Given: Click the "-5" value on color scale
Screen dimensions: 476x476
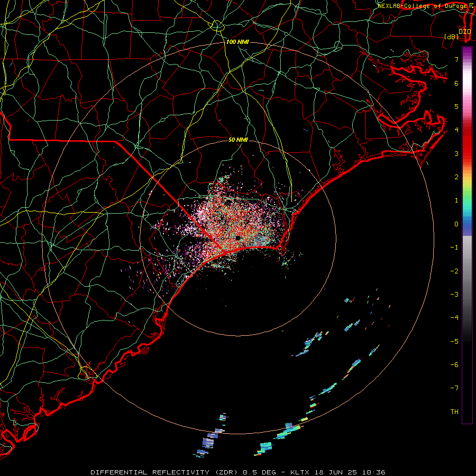Looking at the screenshot, I should click(x=454, y=342).
